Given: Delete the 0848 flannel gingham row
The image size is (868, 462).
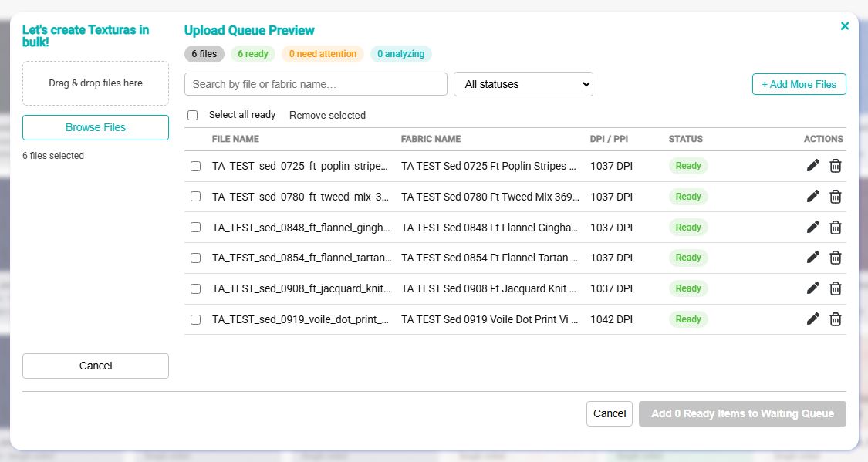Looking at the screenshot, I should (836, 227).
